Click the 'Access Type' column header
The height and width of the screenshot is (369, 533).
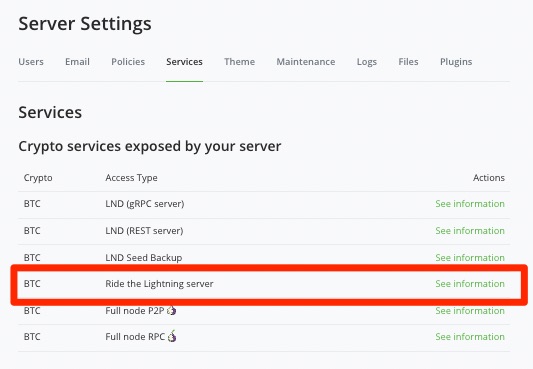[x=132, y=178]
